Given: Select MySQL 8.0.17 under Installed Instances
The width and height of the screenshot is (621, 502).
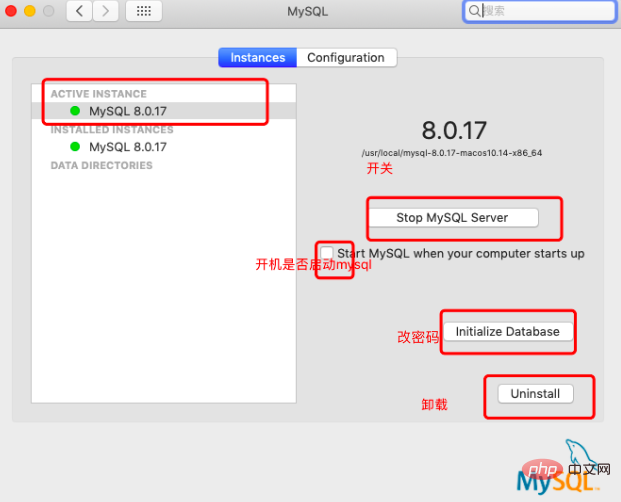Looking at the screenshot, I should (164, 147).
